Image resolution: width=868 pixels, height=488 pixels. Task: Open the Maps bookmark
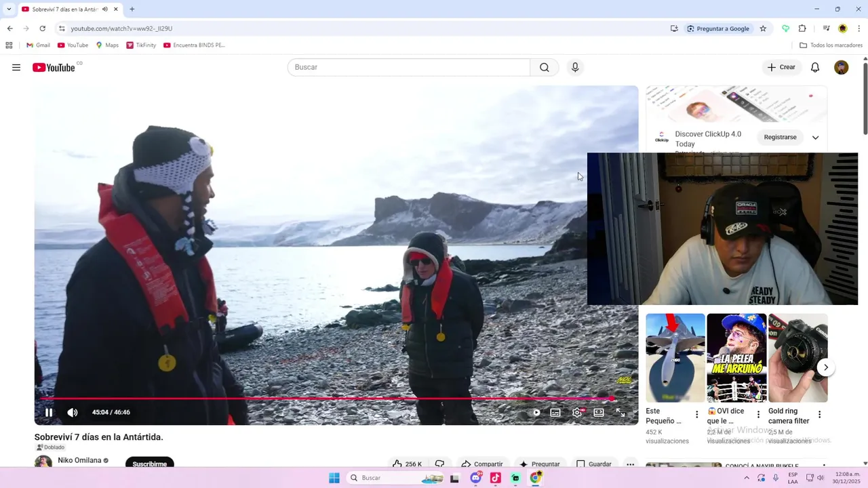[x=107, y=45]
